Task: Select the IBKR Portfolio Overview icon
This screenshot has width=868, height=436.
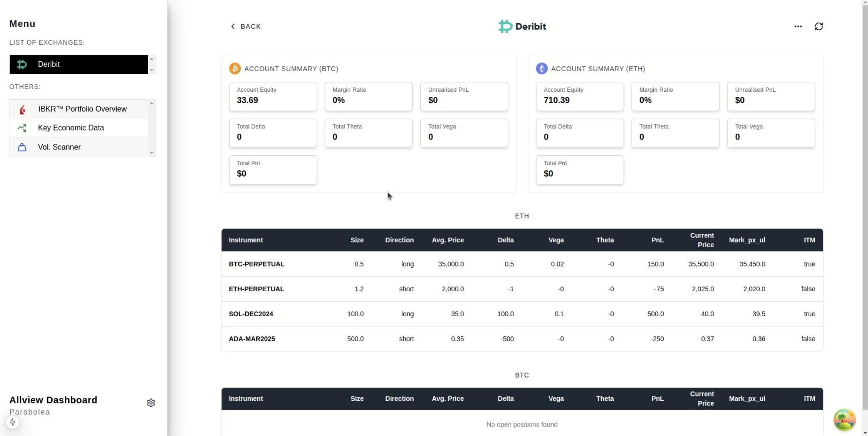Action: pos(22,109)
